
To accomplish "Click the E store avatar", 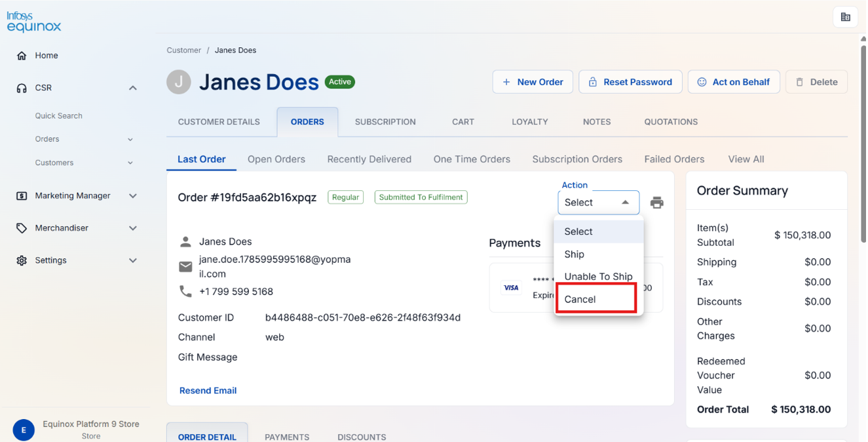I will click(24, 430).
